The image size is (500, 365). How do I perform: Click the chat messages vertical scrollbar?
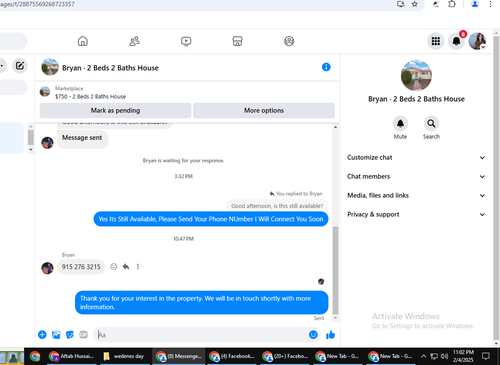tap(335, 270)
